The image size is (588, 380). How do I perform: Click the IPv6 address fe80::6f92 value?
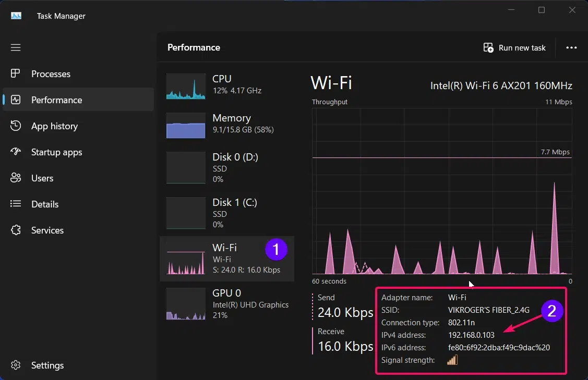499,348
